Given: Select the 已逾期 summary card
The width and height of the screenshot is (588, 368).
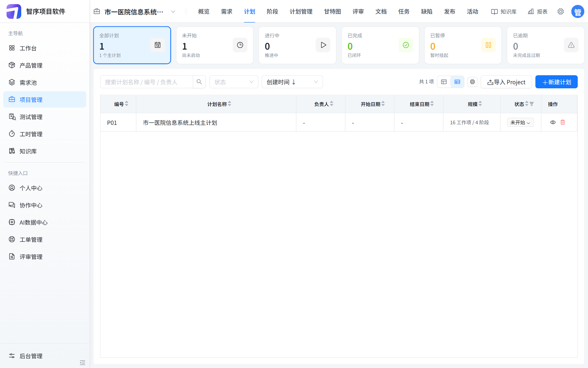Looking at the screenshot, I should (546, 45).
